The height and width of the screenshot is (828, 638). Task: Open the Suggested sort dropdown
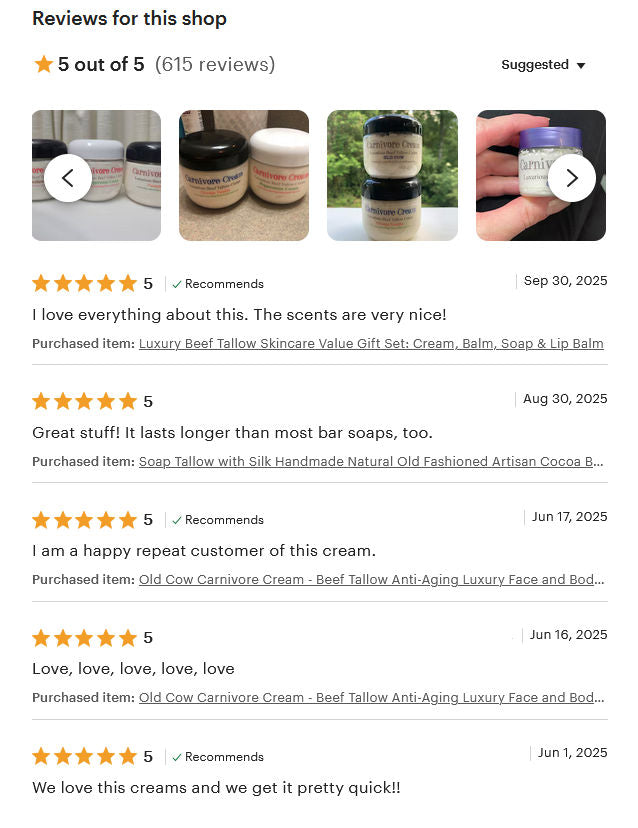[x=543, y=65]
